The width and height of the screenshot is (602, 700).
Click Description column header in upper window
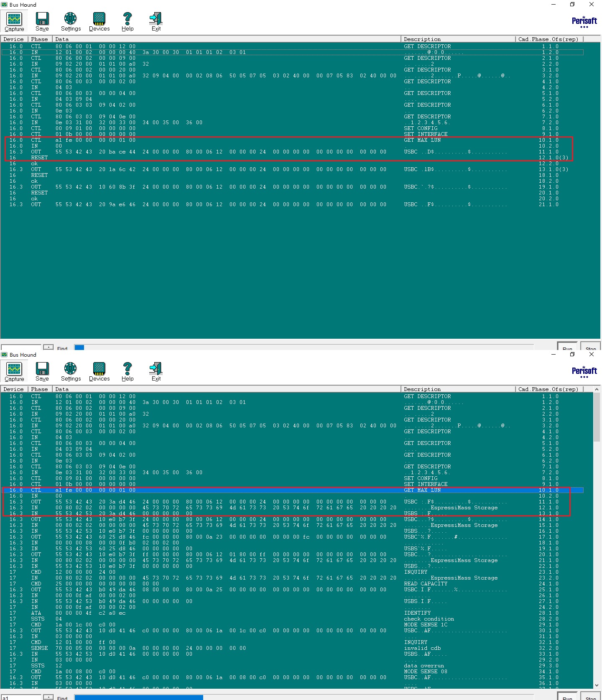point(458,39)
